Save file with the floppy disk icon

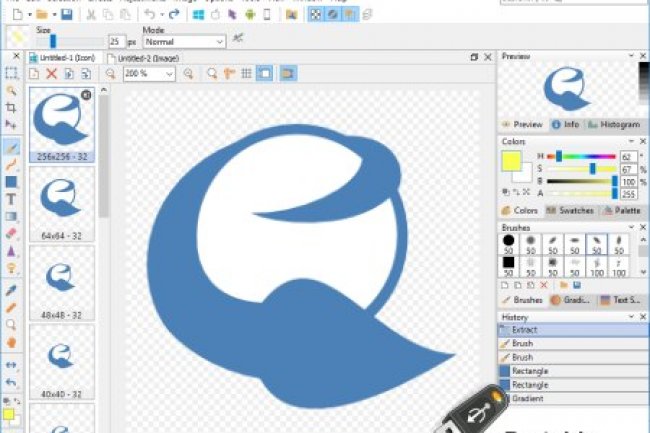pos(67,15)
